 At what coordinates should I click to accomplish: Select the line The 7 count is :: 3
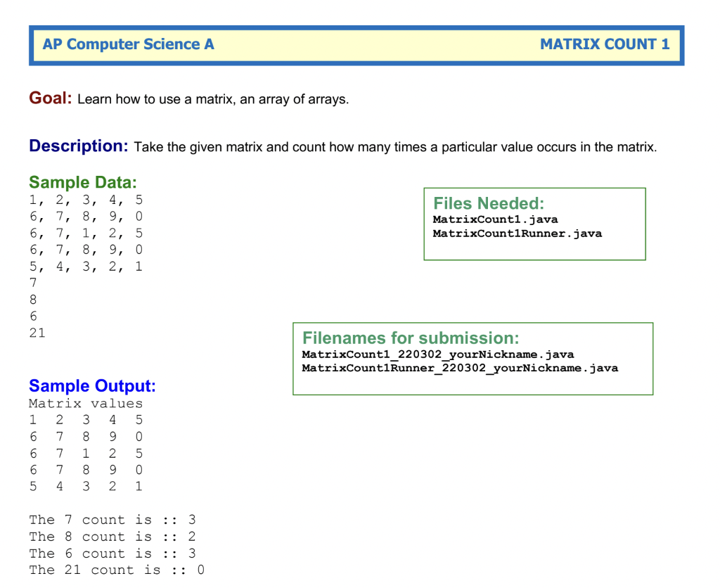114,519
